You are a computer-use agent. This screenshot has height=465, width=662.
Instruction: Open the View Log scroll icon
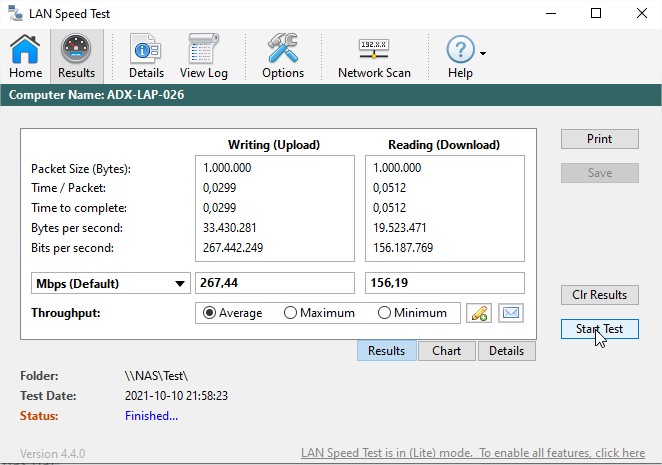[203, 56]
